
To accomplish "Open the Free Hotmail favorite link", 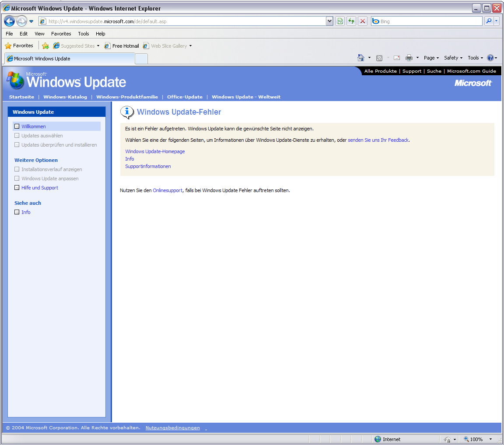I will (x=122, y=46).
